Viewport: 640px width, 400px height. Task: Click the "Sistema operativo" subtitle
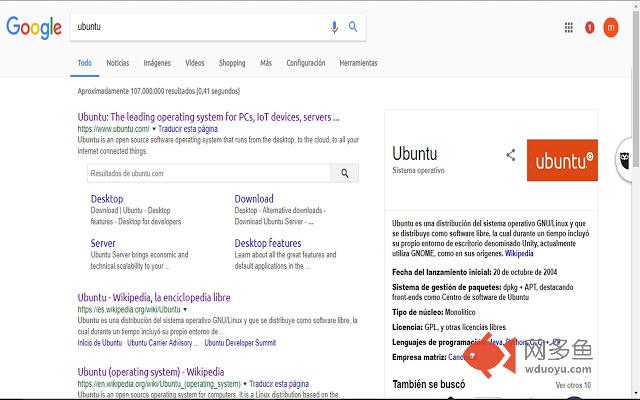[418, 170]
